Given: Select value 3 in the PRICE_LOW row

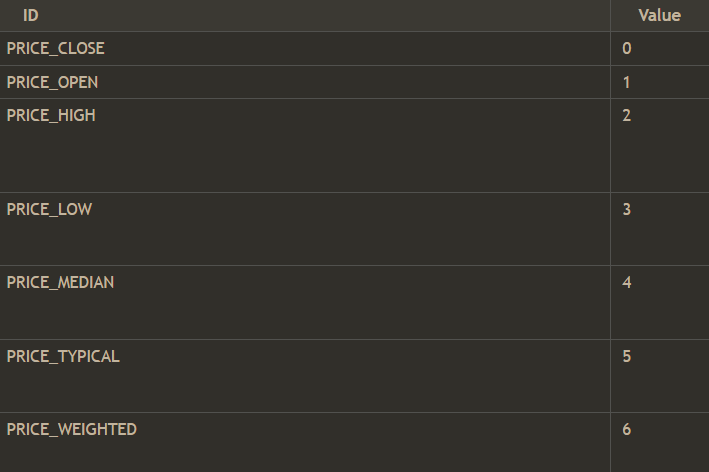Looking at the screenshot, I should click(x=627, y=209).
